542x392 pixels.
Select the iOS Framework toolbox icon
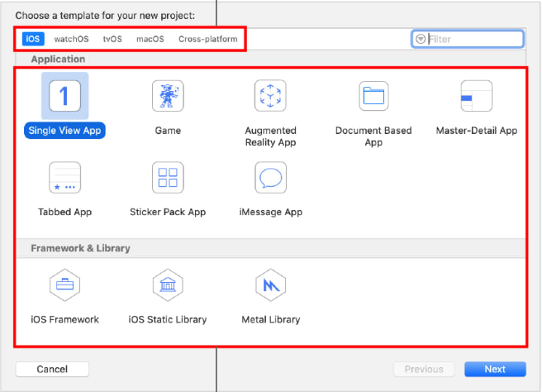pos(65,285)
